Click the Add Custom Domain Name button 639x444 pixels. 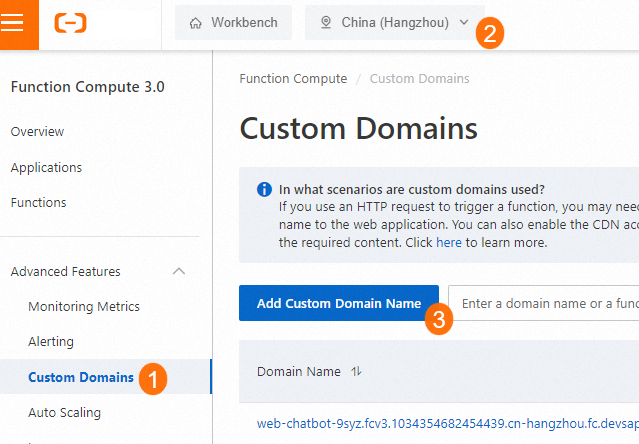click(338, 303)
